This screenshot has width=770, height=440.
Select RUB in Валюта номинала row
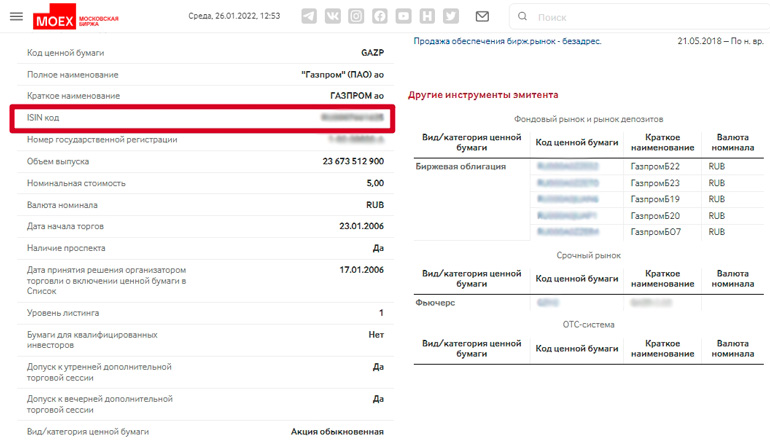click(375, 205)
